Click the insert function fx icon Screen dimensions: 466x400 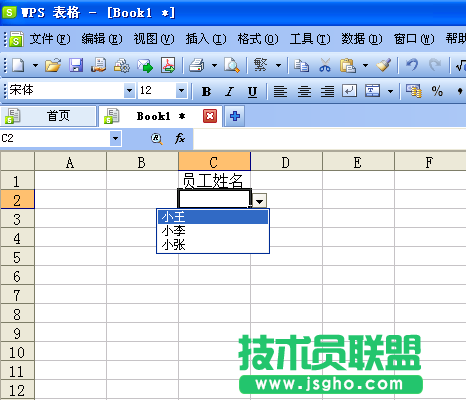pos(180,138)
